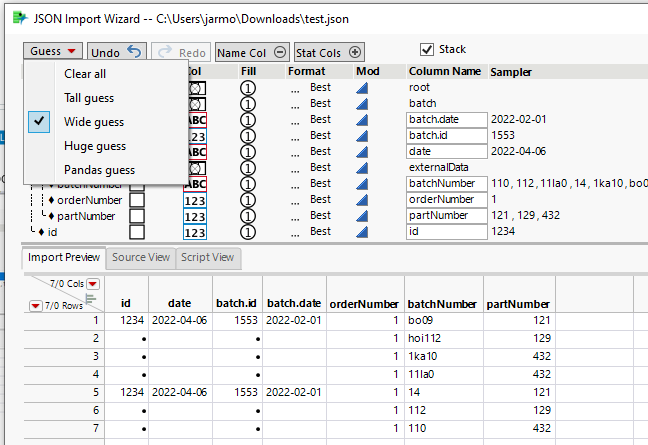Click the Fill icon for batch.id

(x=248, y=136)
